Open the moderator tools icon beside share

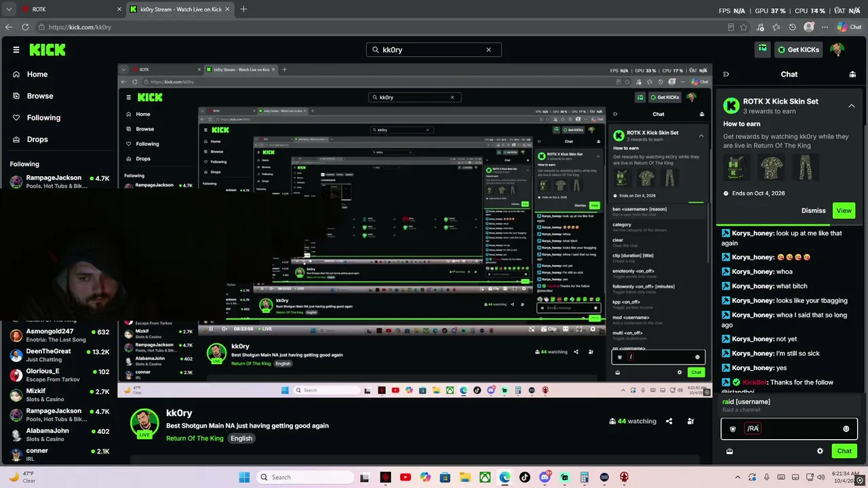tap(690, 421)
